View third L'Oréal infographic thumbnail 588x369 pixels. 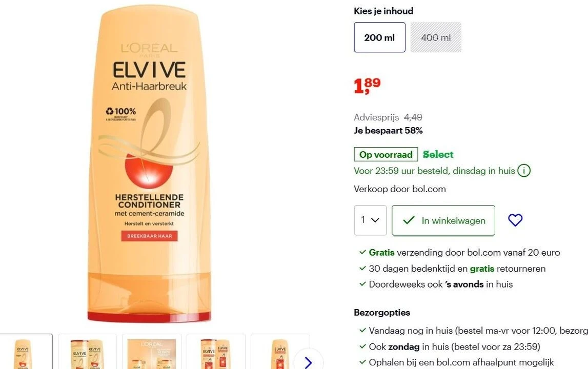152,352
